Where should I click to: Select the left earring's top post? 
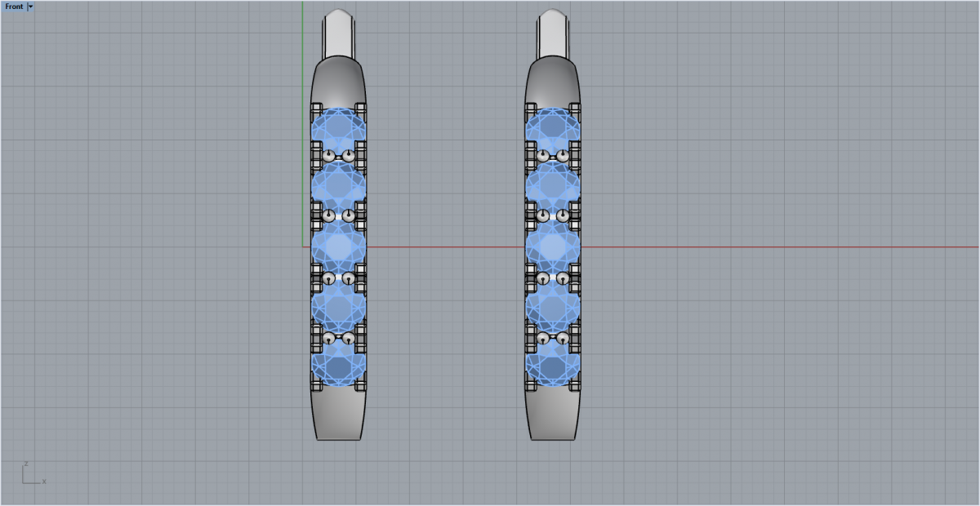[x=339, y=33]
